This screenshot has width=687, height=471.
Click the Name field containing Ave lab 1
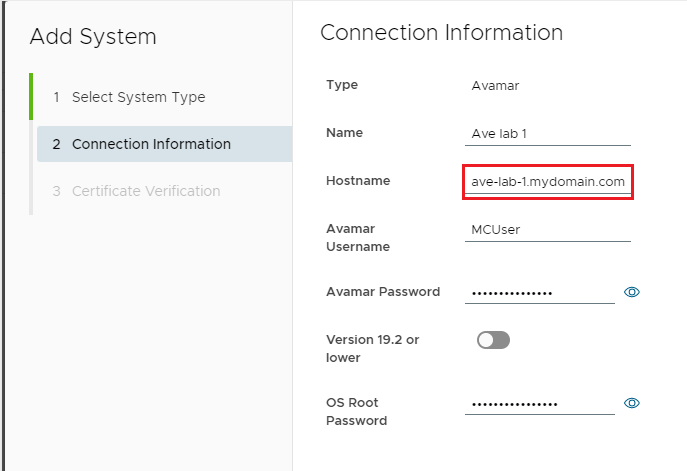[x=548, y=135]
